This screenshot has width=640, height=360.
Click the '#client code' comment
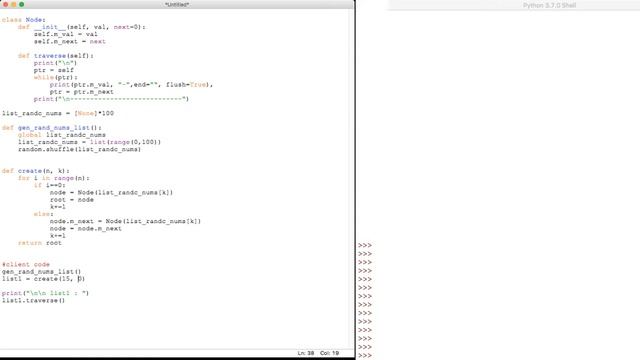click(26, 264)
